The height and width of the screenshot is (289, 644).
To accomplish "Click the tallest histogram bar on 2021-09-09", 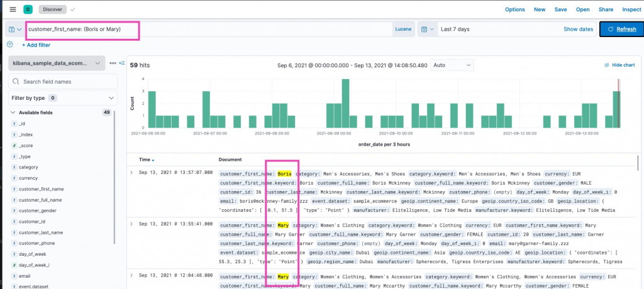I will click(345, 103).
